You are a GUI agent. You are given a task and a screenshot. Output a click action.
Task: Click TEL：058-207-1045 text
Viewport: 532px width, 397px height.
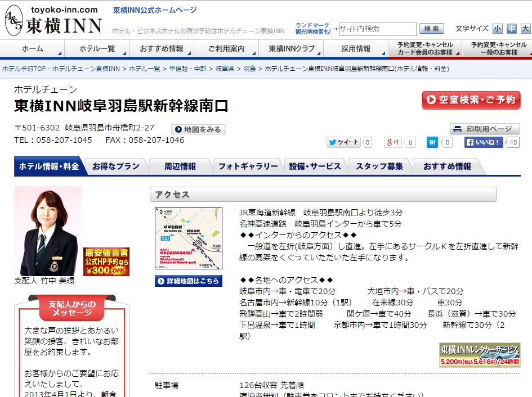pos(53,140)
